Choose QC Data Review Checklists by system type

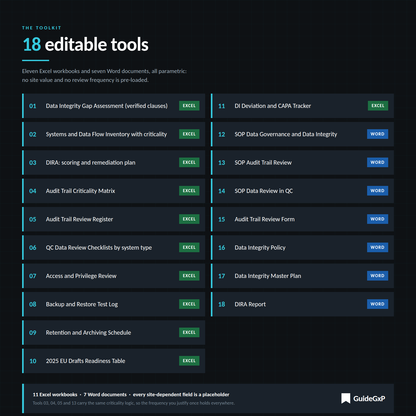(113, 247)
